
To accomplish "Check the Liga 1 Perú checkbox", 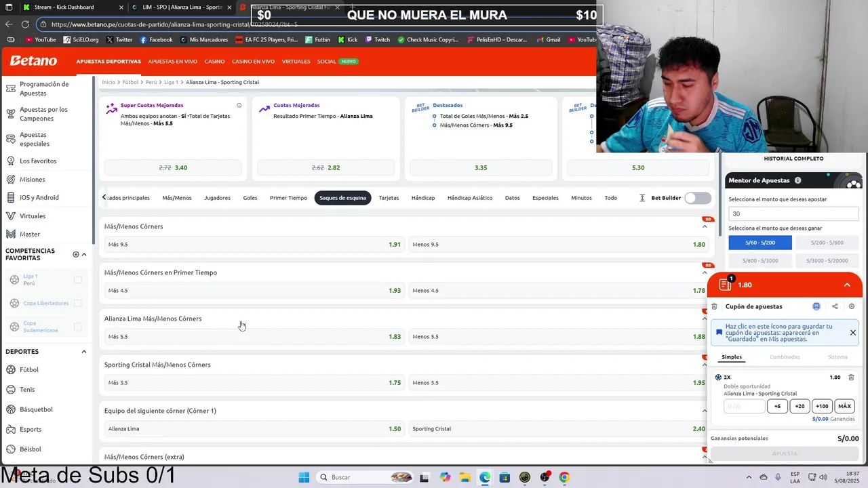I will [77, 280].
